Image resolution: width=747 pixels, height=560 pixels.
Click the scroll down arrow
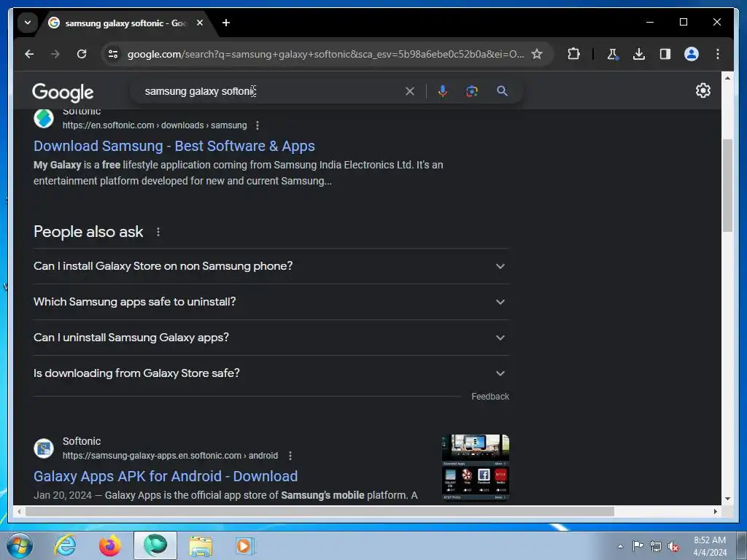coord(727,499)
